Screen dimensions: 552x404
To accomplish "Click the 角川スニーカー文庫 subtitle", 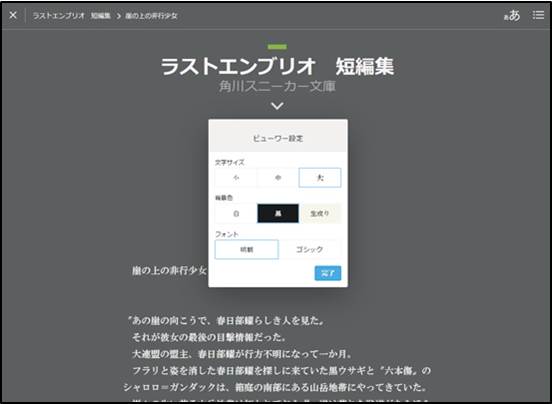I will [x=277, y=87].
